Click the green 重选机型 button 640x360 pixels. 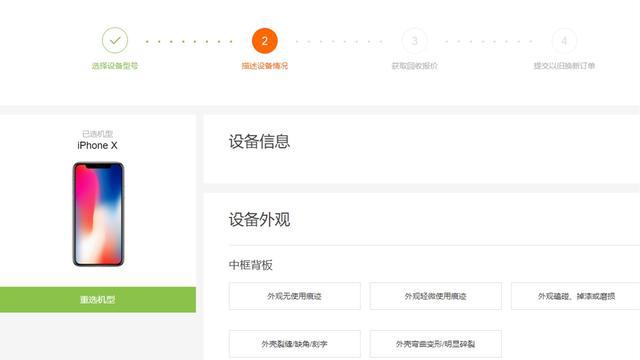click(98, 300)
